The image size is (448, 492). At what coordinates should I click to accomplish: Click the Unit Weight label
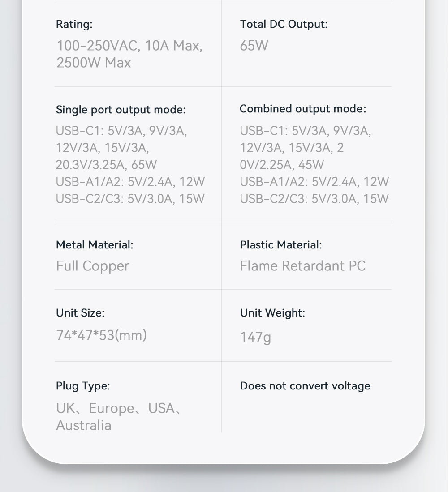pos(272,313)
